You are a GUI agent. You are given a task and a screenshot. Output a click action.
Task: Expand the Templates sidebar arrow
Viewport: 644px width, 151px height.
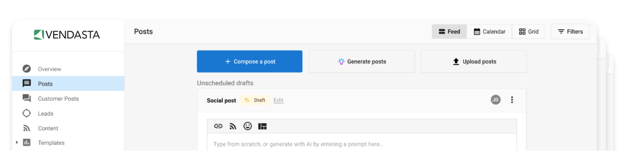17,142
